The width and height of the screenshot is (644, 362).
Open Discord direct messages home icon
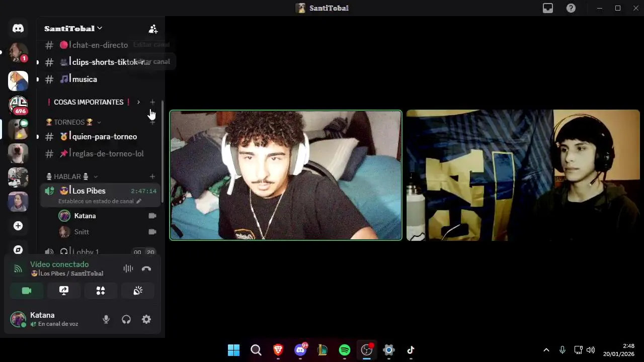pyautogui.click(x=18, y=28)
